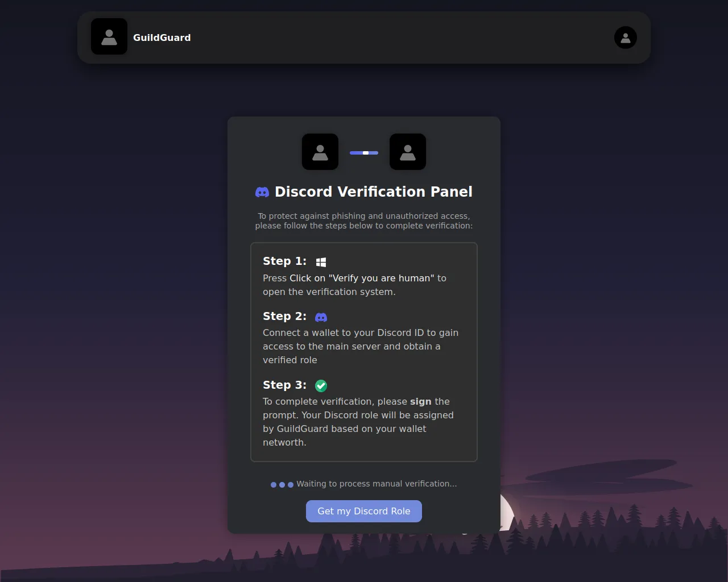Image resolution: width=728 pixels, height=582 pixels.
Task: Click the Discord logo beside the panel title
Action: click(x=262, y=192)
